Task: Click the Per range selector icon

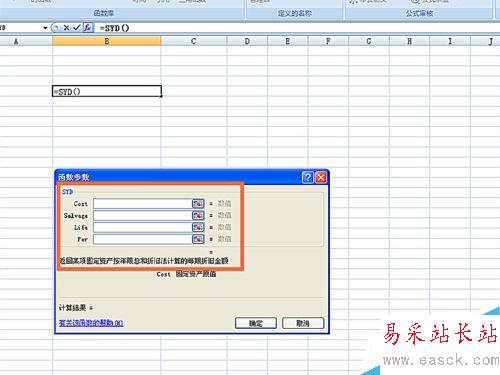Action: 198,239
